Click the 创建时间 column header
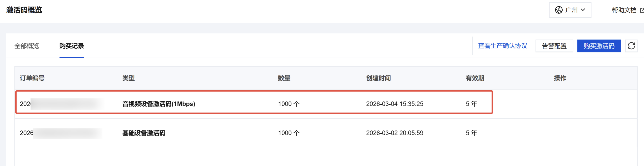The width and height of the screenshot is (644, 166). coord(378,78)
